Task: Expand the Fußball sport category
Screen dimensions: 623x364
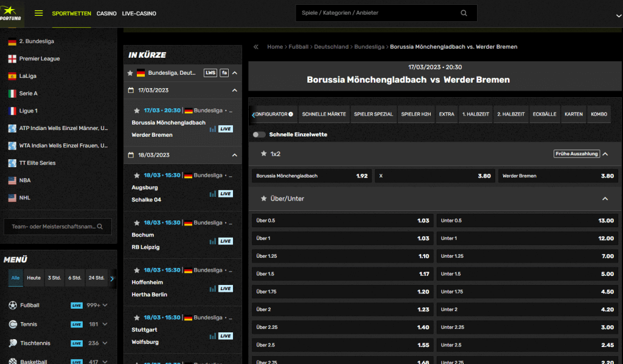Action: (x=105, y=305)
